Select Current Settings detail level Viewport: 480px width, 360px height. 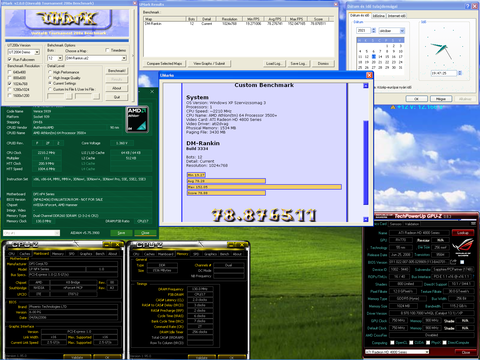50,83
